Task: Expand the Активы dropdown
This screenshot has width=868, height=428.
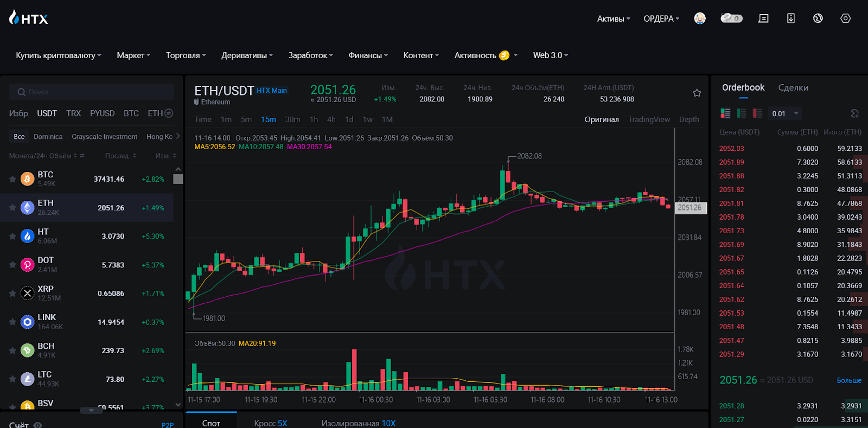Action: click(x=614, y=18)
